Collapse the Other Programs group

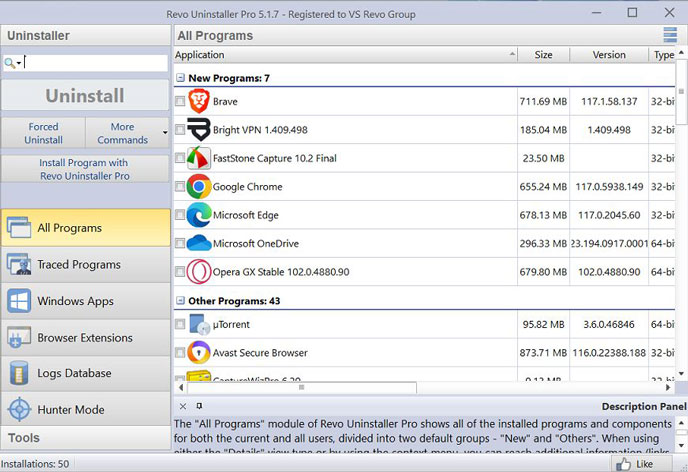180,300
